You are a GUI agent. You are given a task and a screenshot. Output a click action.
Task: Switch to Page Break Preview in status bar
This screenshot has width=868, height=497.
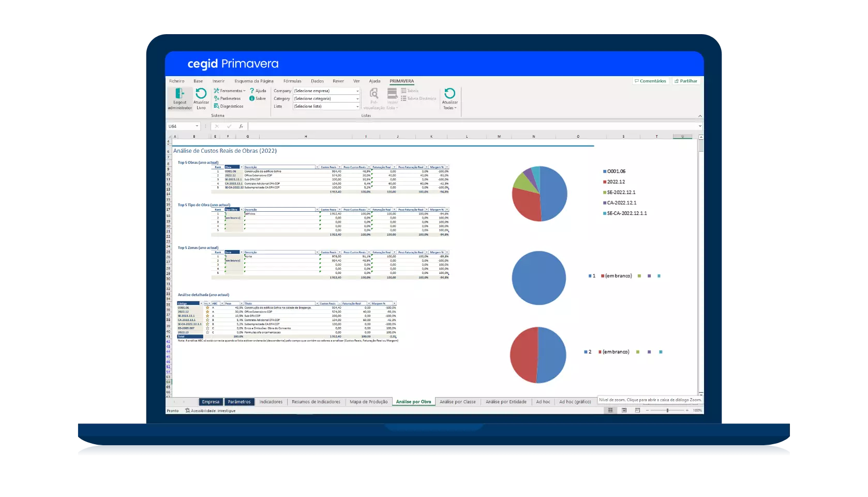(x=637, y=411)
